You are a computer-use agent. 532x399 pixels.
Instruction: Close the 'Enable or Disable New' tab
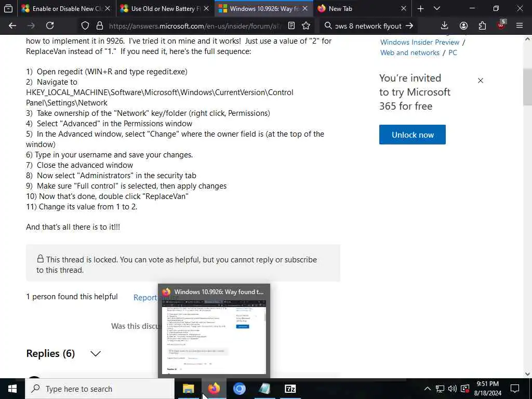(x=108, y=9)
